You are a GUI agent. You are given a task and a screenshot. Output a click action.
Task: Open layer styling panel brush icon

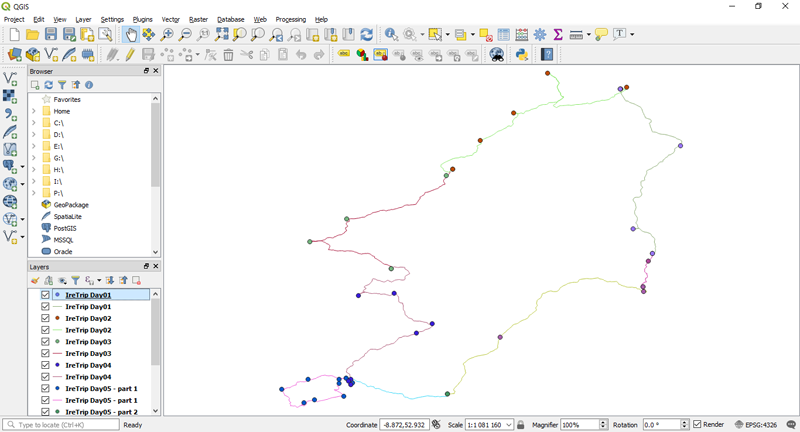(35, 281)
